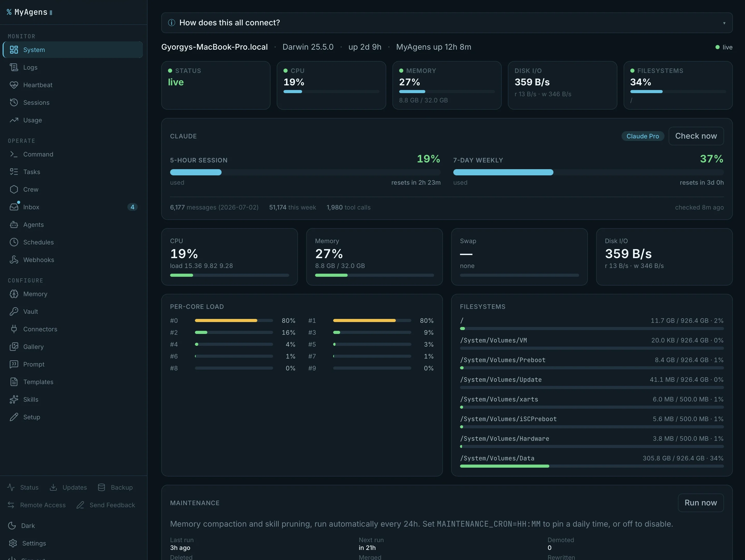The image size is (745, 560).
Task: Click the Claude Pro badge
Action: (642, 136)
